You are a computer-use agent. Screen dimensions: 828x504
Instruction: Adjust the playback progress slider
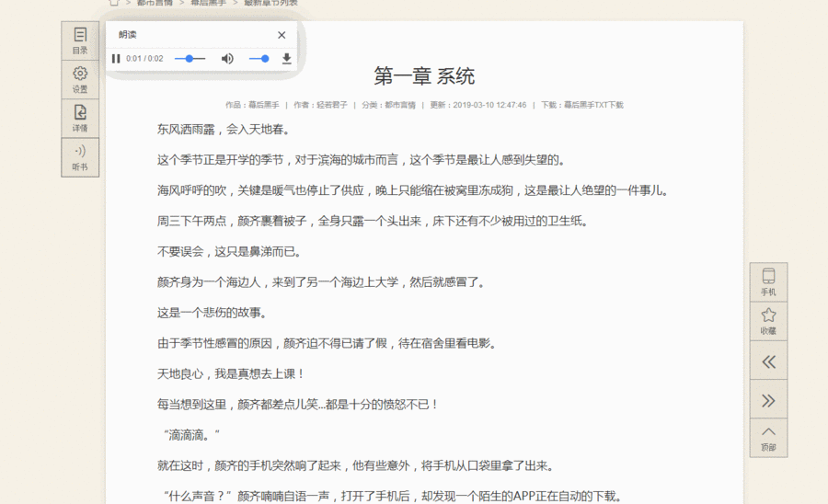tap(190, 59)
